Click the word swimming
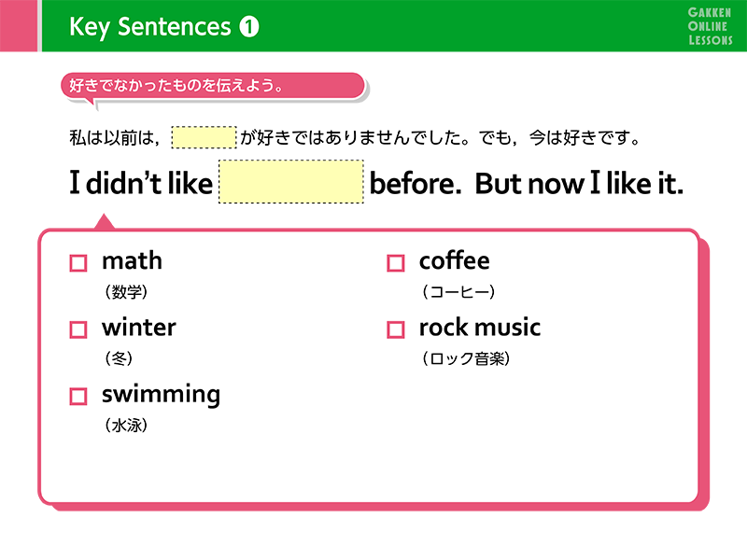 point(161,395)
